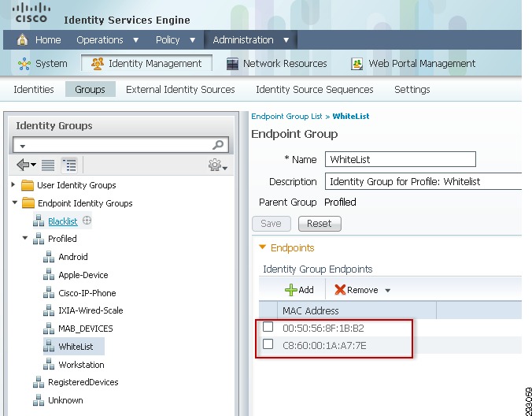Switch to tree view icon
The image size is (532, 416).
(x=69, y=165)
